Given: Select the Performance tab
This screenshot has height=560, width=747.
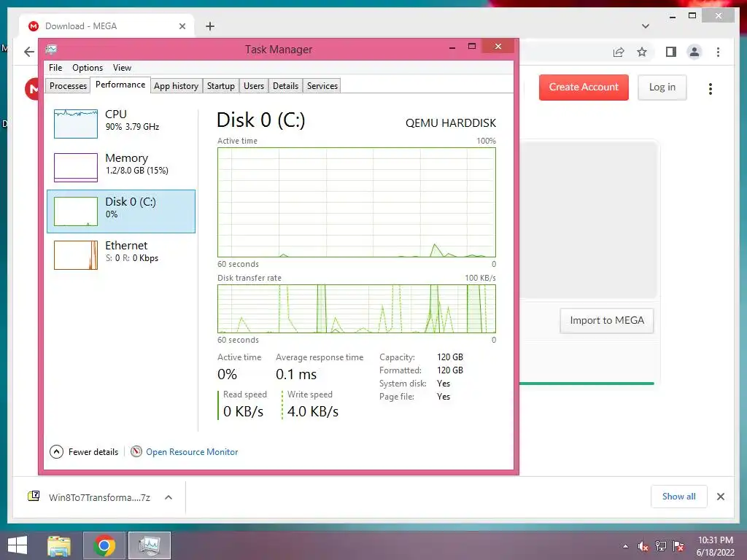Looking at the screenshot, I should click(120, 85).
